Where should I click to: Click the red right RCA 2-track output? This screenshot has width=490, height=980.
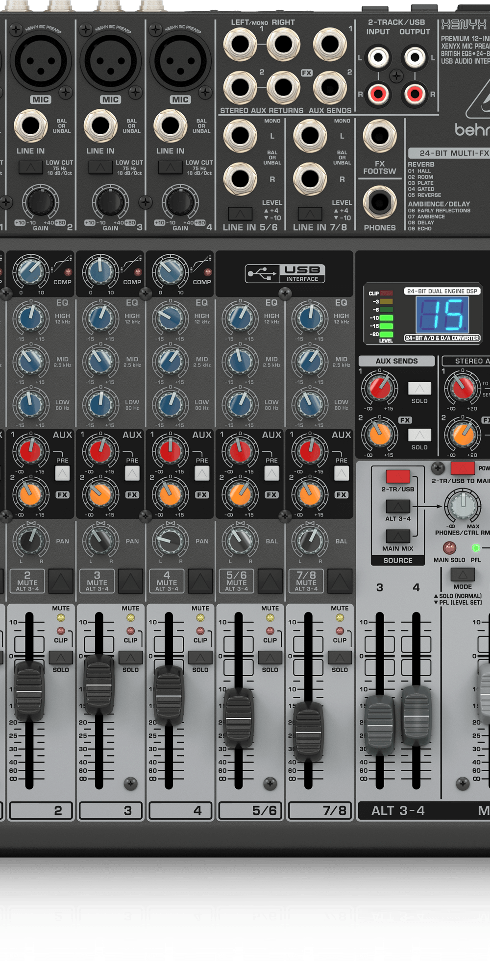[415, 93]
